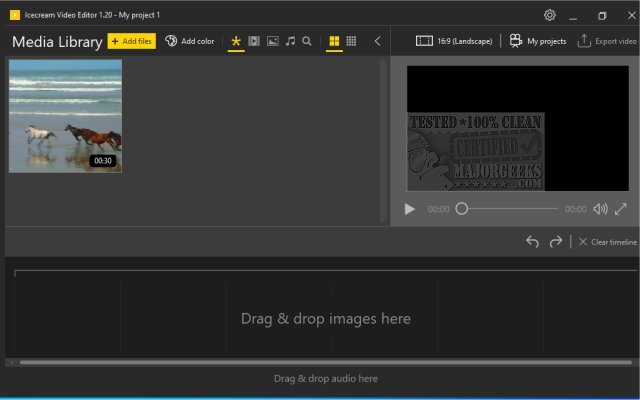Select the horses video thumbnail
This screenshot has height=400, width=640.
(x=65, y=116)
